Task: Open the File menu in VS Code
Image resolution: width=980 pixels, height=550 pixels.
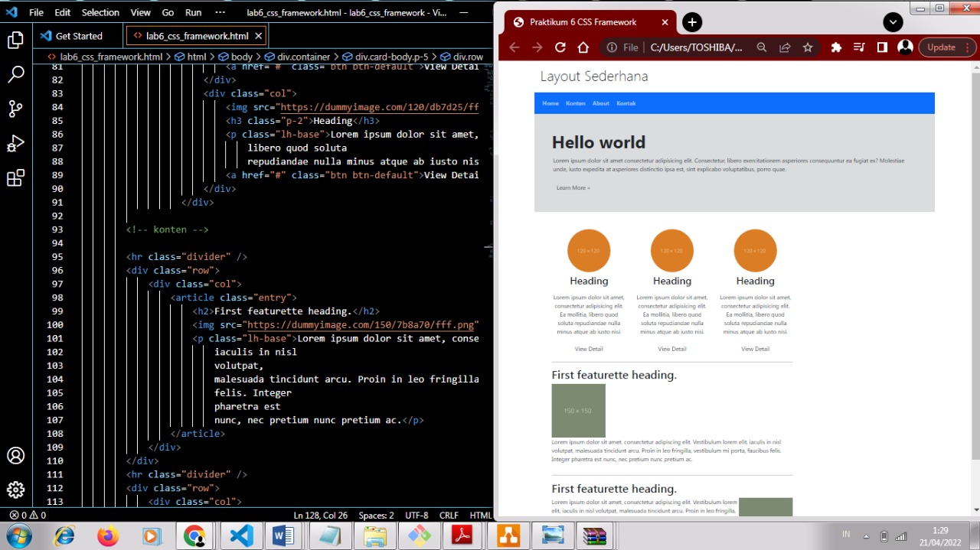Action: (36, 12)
